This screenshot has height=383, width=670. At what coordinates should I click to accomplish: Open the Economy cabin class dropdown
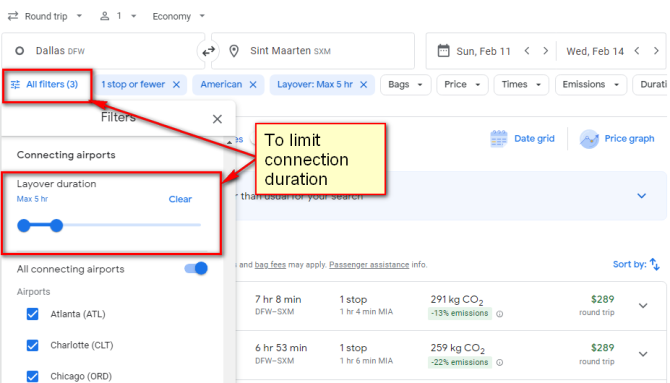(179, 16)
